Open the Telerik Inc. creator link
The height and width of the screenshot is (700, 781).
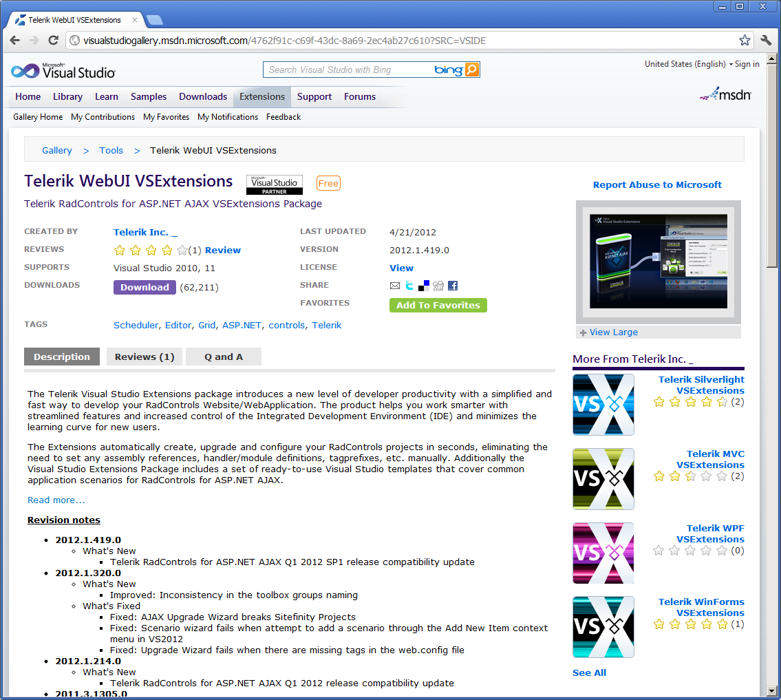point(145,232)
